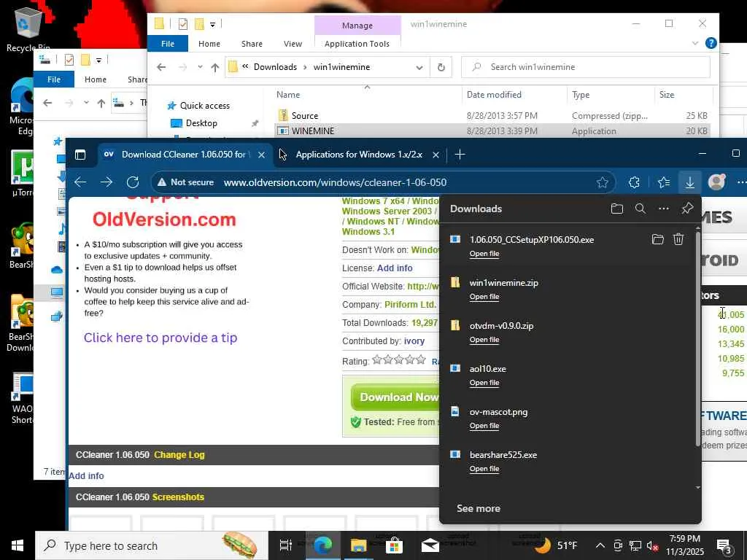This screenshot has width=747, height=560.
Task: Pin the Downloads panel
Action: (x=687, y=209)
